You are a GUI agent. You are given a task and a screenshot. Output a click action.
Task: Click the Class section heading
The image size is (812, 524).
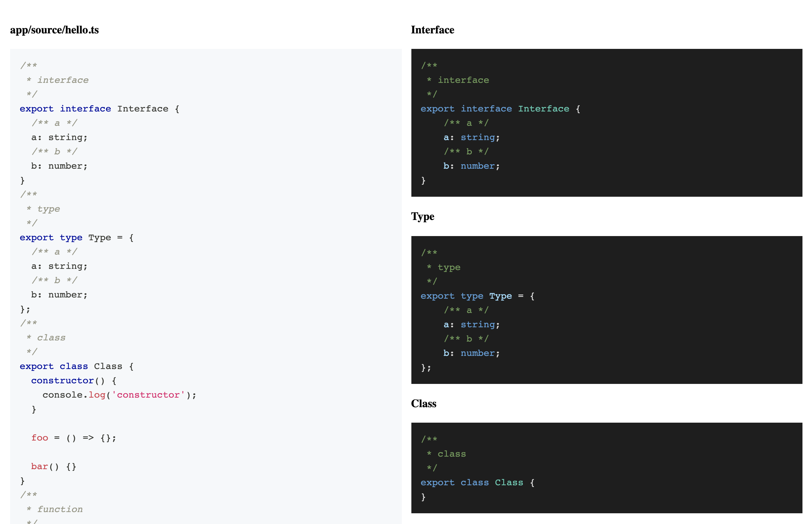pyautogui.click(x=423, y=404)
